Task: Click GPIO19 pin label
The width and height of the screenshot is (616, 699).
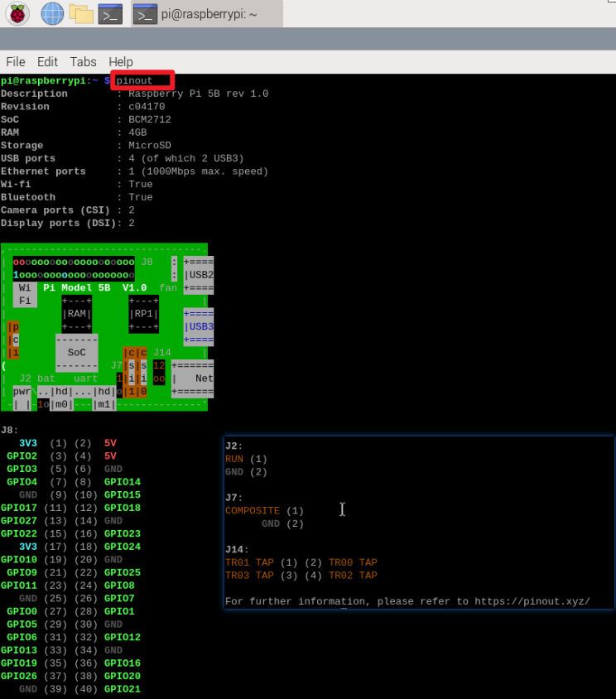Action: 19,663
